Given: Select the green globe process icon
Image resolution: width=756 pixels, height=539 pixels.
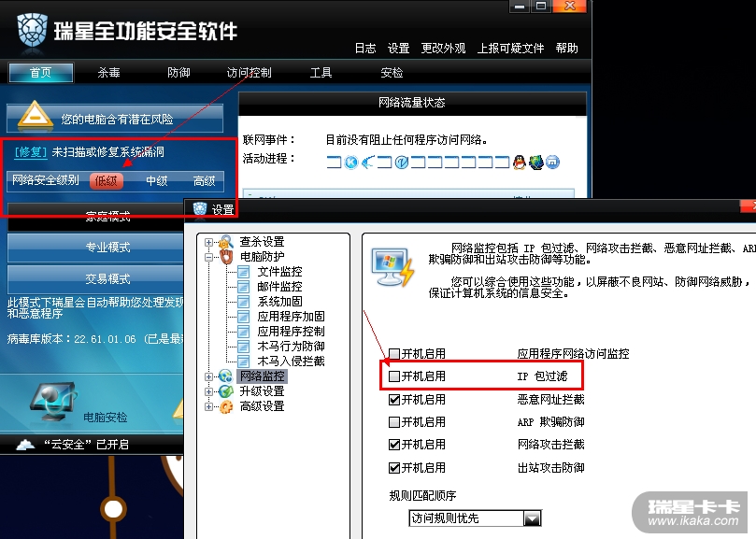Looking at the screenshot, I should [x=536, y=163].
